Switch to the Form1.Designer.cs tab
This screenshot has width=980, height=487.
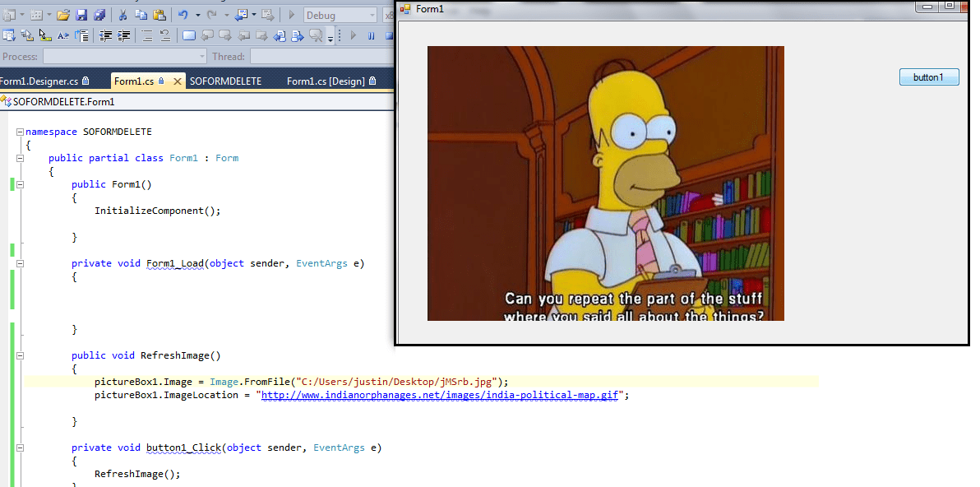pos(45,81)
